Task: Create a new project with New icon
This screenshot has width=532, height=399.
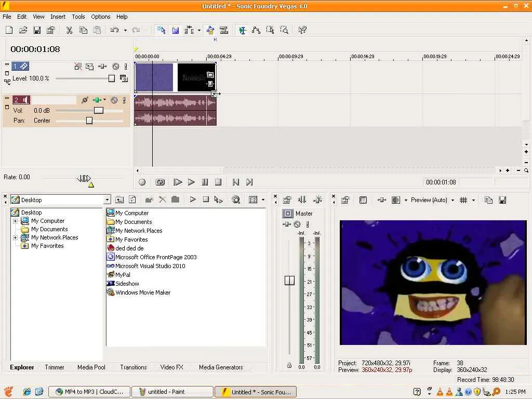Action: tap(9, 30)
